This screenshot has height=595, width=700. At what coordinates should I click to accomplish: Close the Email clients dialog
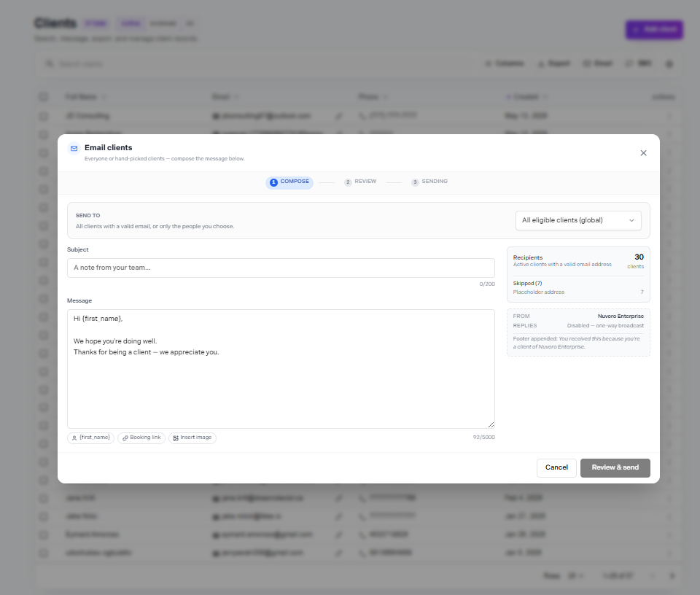(x=643, y=152)
